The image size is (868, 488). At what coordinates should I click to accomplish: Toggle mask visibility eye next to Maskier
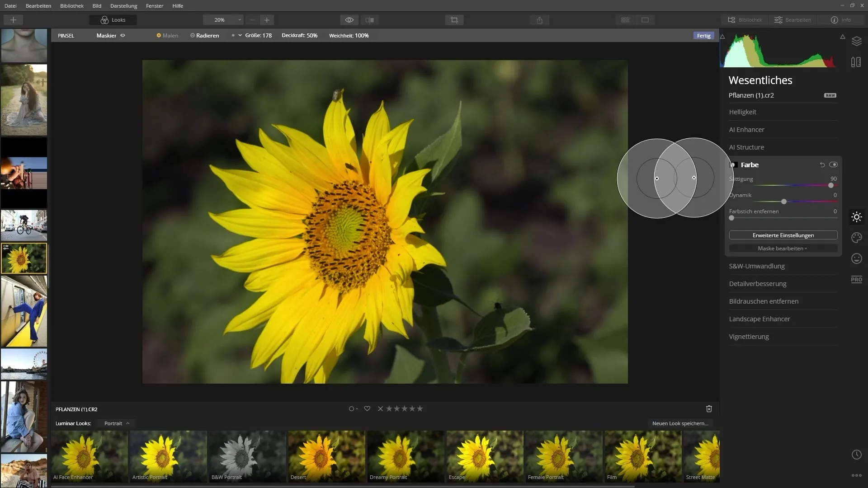click(123, 35)
